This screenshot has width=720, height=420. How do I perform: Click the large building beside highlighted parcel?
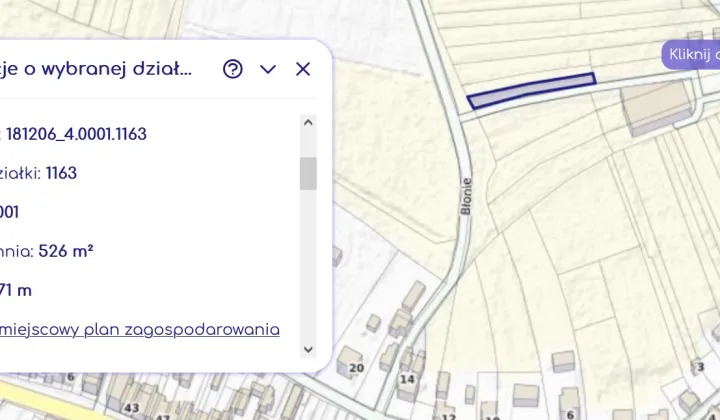(x=656, y=107)
